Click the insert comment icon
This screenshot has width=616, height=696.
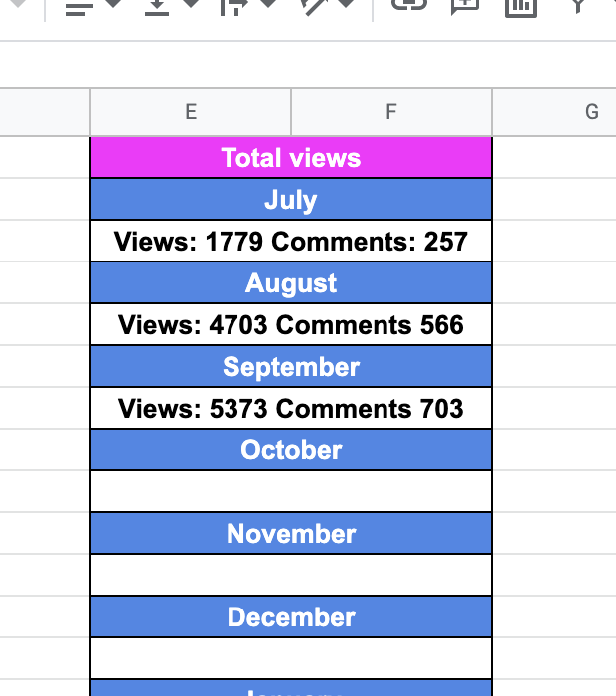(464, 6)
